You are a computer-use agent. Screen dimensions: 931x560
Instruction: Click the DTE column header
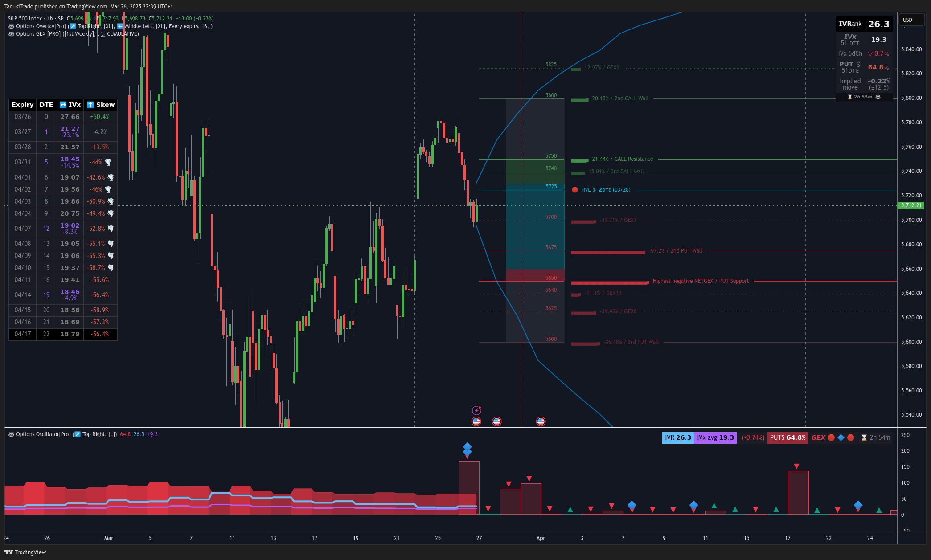point(46,105)
